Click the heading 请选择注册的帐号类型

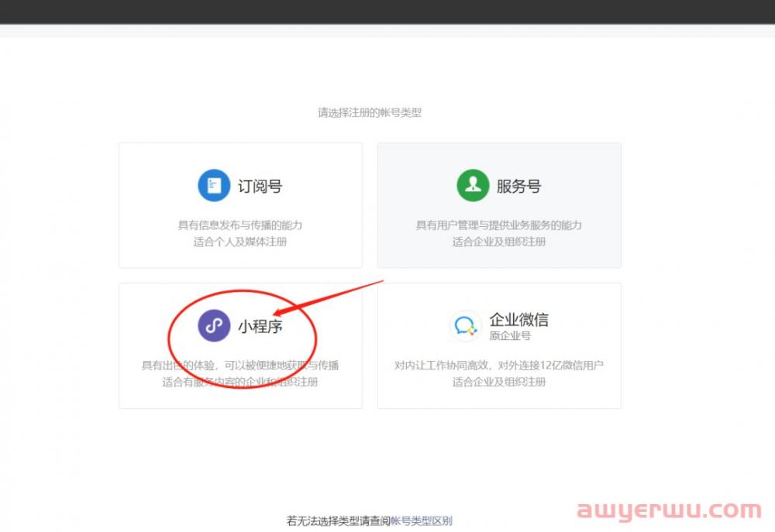pyautogui.click(x=370, y=112)
